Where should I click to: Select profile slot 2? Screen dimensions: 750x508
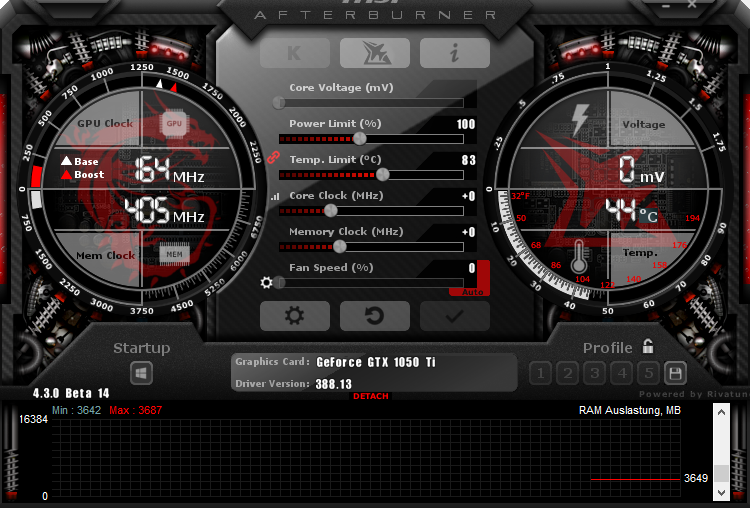(x=568, y=373)
